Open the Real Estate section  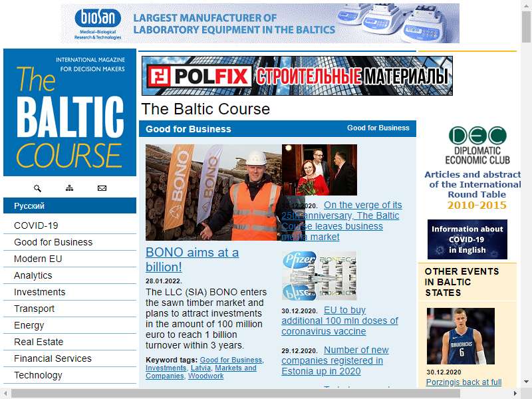[x=70, y=342]
